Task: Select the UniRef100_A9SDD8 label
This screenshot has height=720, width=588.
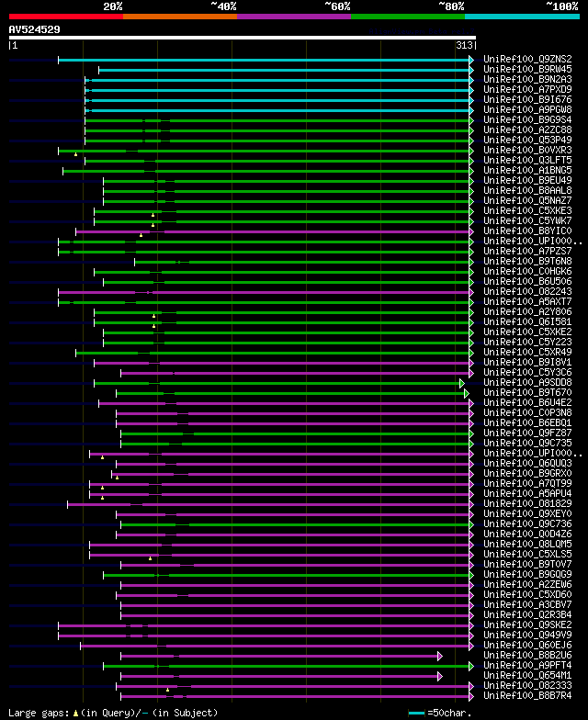Action: click(527, 382)
